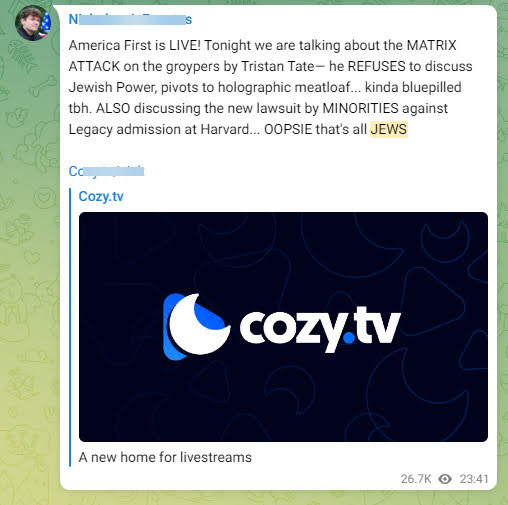Open the cozy.tv preview banner image
This screenshot has height=505, width=508.
point(283,327)
